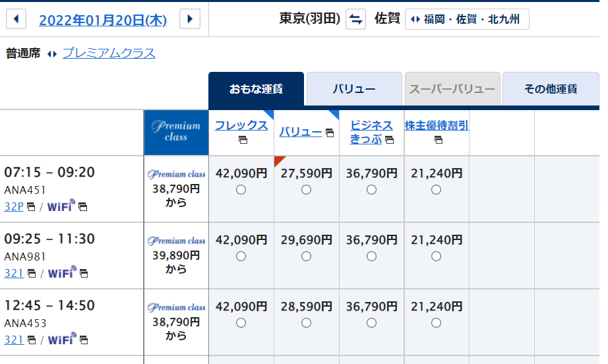Open バリュー fare details header link
608x364 pixels.
pos(301,132)
